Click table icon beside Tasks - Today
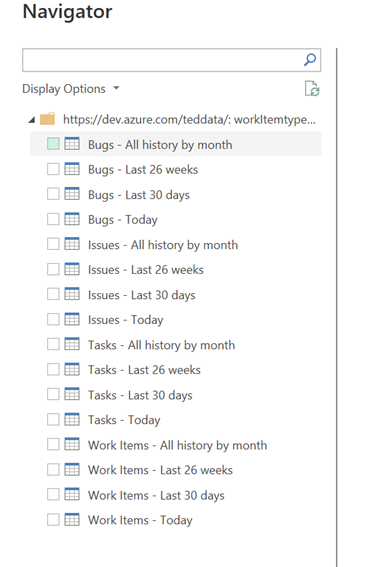The height and width of the screenshot is (567, 386). 72,419
